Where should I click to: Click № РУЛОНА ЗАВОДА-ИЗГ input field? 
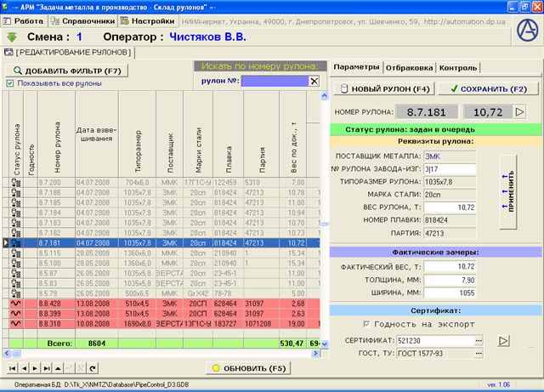point(450,169)
